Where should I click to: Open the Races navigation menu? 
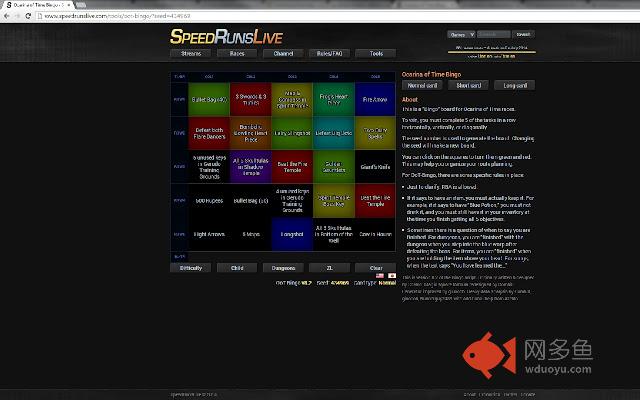236,53
